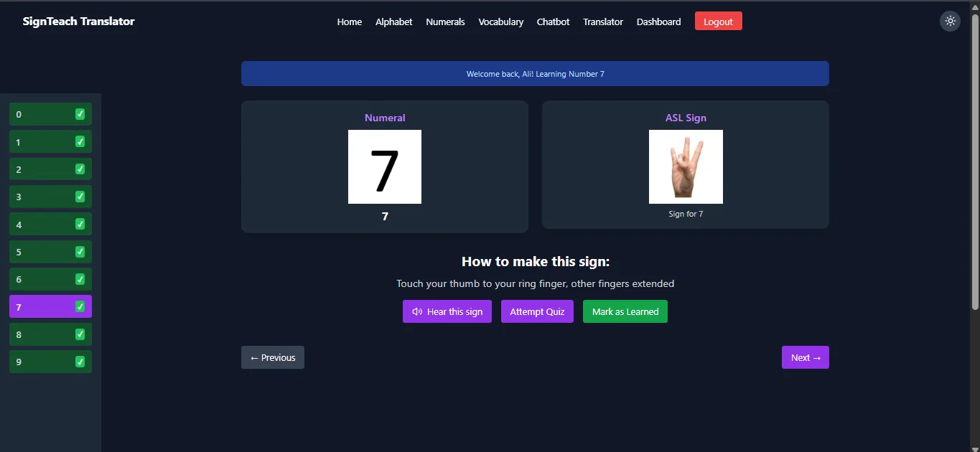Open the Dashboard page
980x452 pixels.
click(x=659, y=22)
